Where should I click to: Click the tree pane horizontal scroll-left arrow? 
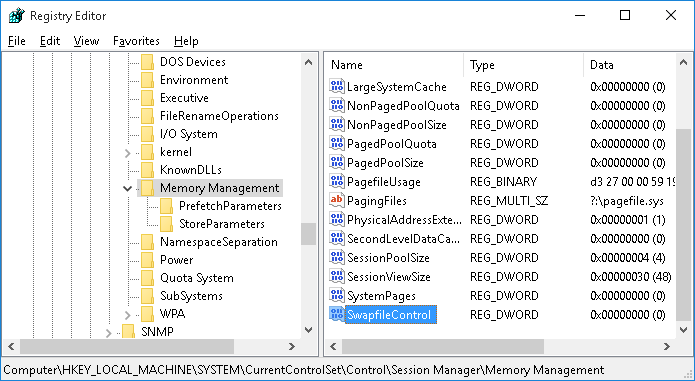pyautogui.click(x=12, y=346)
